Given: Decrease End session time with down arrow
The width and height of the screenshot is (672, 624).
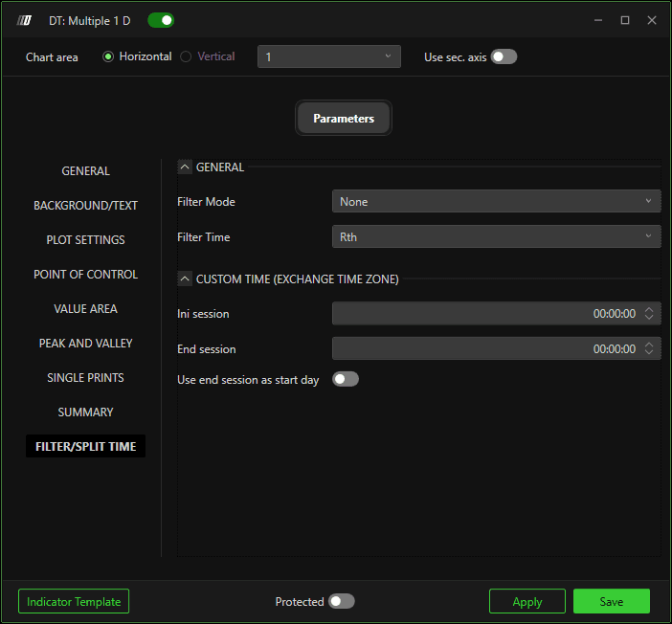Looking at the screenshot, I should (649, 353).
